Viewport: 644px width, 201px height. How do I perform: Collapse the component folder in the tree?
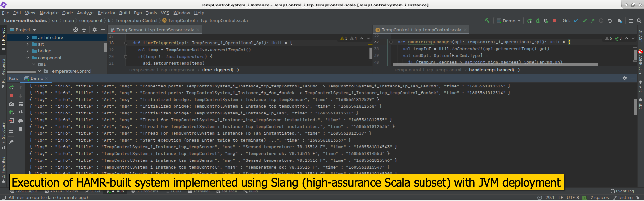(x=28, y=58)
